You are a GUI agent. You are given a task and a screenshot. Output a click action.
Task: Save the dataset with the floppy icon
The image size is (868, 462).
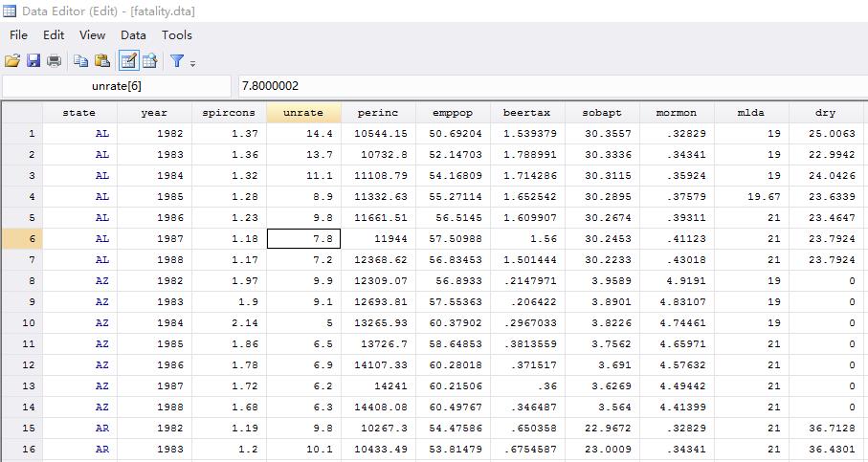[x=33, y=61]
